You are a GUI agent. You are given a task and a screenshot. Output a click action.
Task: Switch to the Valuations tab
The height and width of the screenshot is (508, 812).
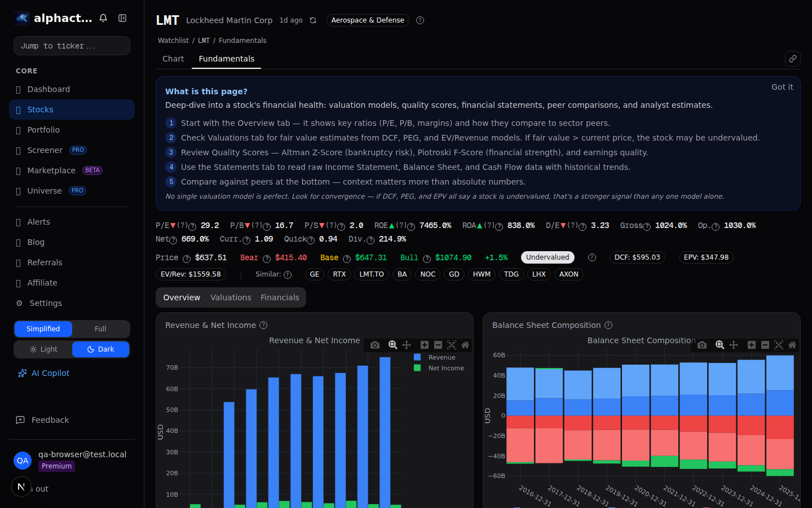point(231,297)
